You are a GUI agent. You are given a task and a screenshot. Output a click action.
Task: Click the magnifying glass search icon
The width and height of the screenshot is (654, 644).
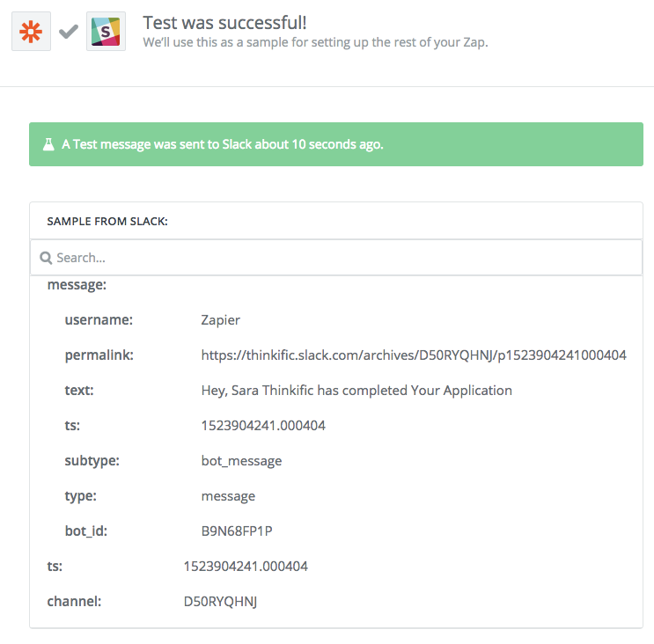pyautogui.click(x=46, y=258)
